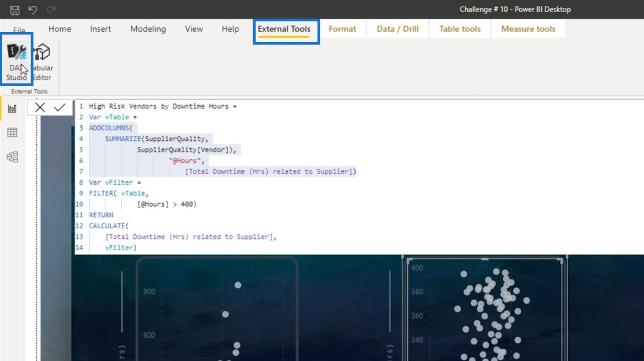Select the right scatter chart visual
Image resolution: width=644 pixels, height=361 pixels.
(x=485, y=310)
